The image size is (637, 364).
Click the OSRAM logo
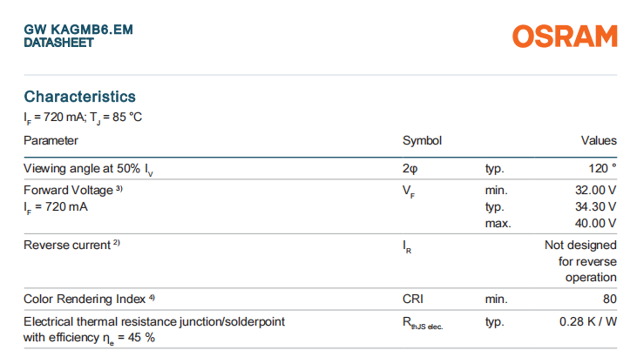click(x=565, y=36)
